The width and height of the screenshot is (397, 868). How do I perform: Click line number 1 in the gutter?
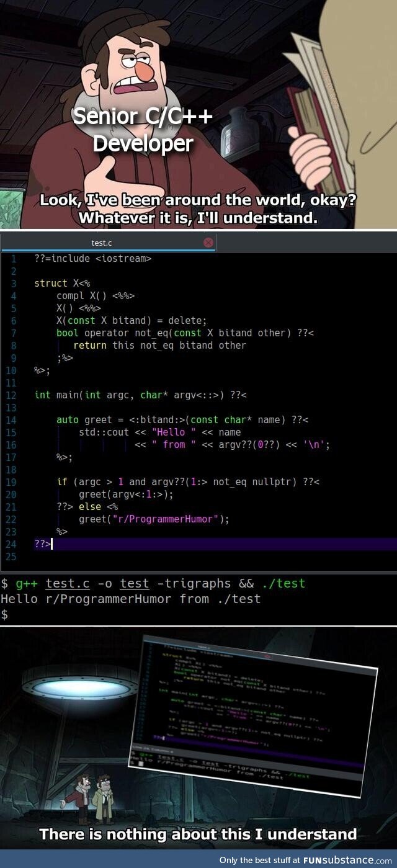(14, 258)
